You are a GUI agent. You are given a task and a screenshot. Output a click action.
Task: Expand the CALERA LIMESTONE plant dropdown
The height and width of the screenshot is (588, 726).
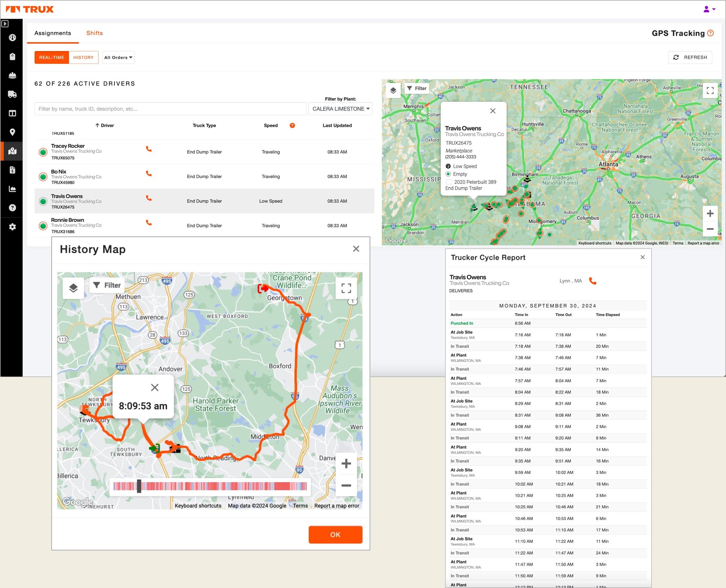point(340,109)
